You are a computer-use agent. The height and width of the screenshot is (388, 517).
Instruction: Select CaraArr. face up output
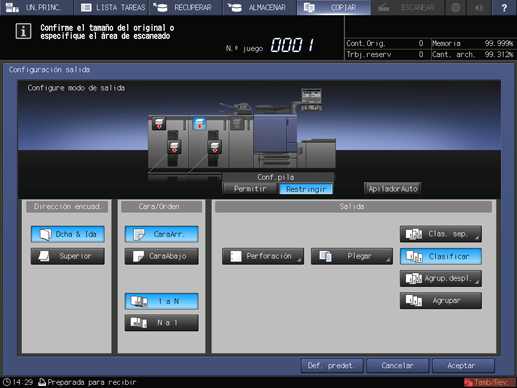coord(162,234)
